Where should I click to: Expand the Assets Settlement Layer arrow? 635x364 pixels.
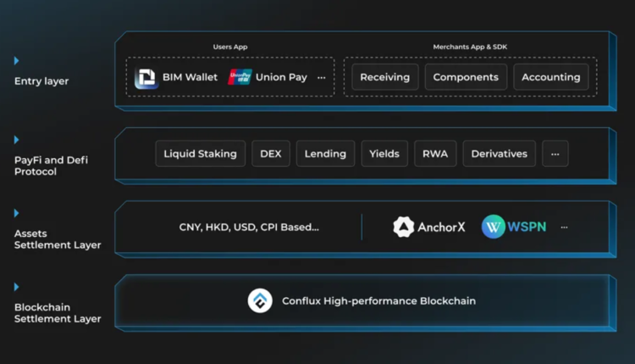pos(17,213)
